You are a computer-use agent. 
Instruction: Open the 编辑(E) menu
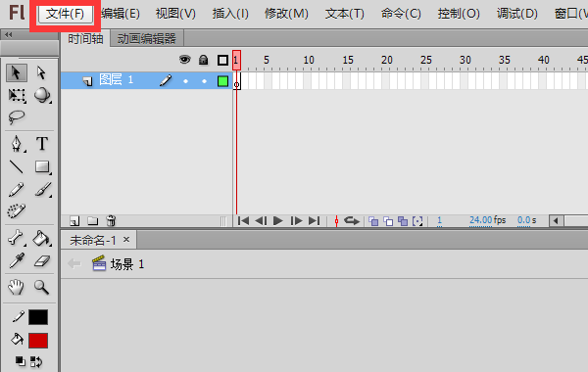[121, 14]
